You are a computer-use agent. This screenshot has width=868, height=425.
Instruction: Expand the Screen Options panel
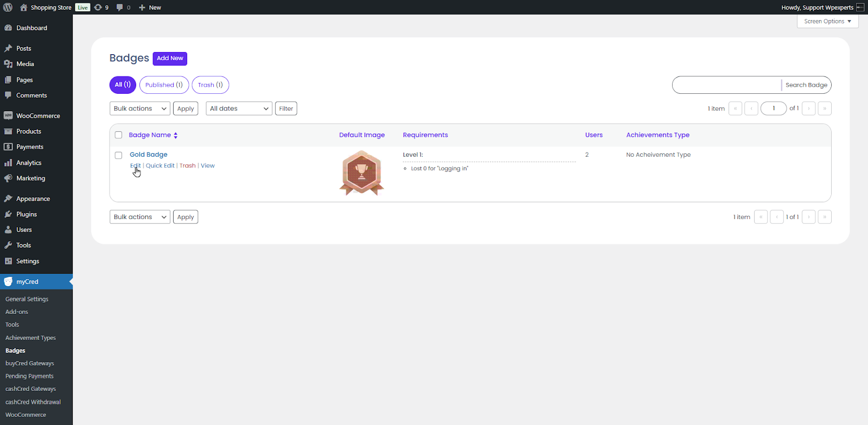pos(827,21)
